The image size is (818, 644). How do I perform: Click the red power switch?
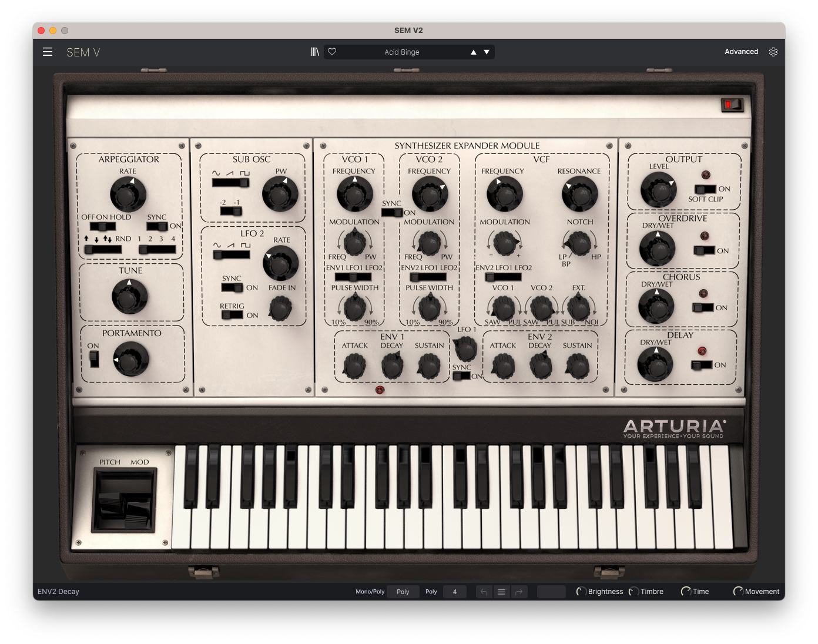(732, 105)
